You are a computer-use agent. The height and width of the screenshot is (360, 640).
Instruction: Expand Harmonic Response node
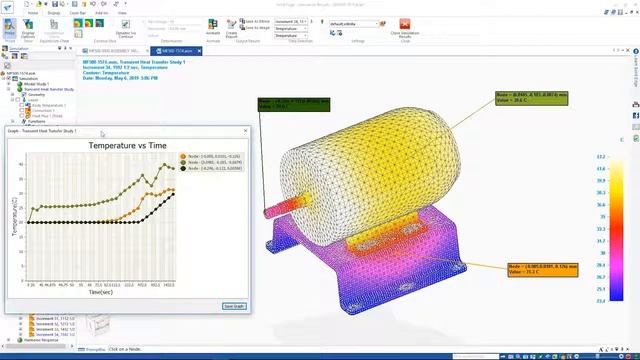[9, 340]
